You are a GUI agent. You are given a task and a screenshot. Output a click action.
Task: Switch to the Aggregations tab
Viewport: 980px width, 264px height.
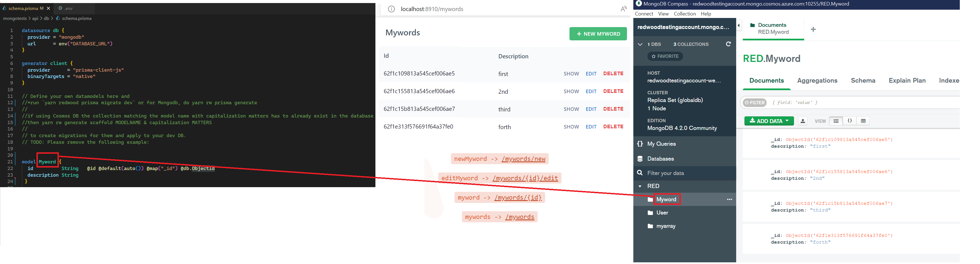(817, 80)
